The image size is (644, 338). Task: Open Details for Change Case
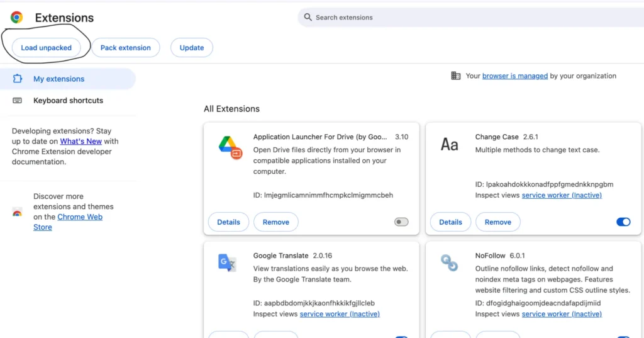[x=450, y=222]
